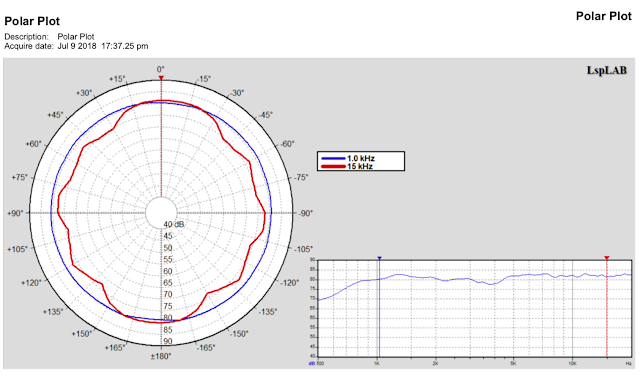Click the '+135°' angle label
This screenshot has height=378, width=640.
tap(53, 312)
